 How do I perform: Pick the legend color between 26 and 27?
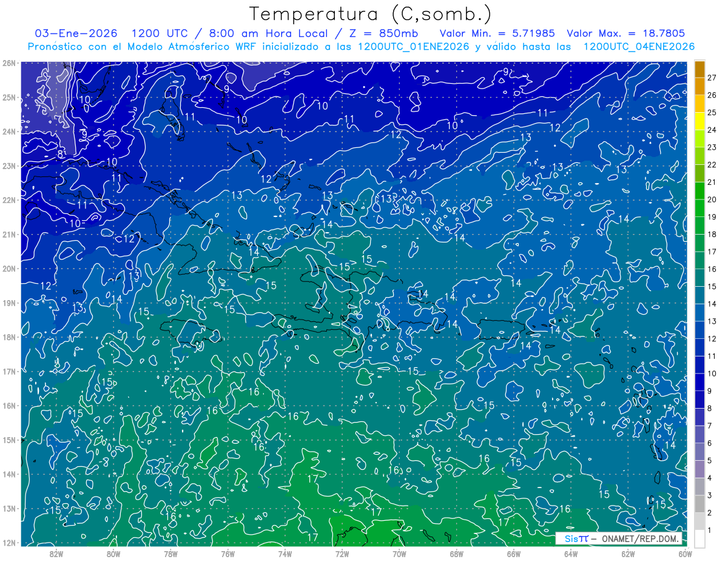(699, 87)
